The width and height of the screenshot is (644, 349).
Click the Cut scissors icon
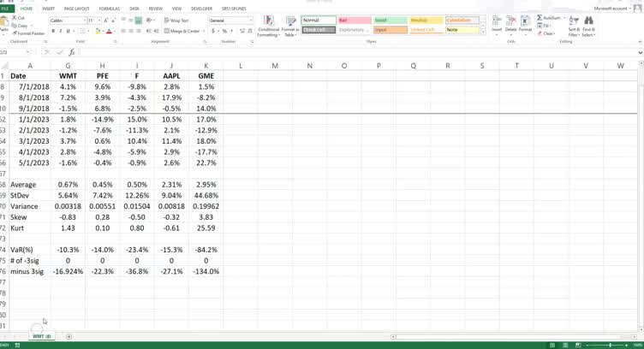(x=15, y=18)
